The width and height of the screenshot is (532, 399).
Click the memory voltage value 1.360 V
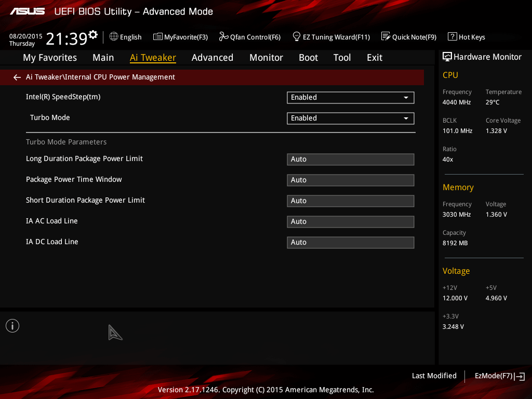click(x=496, y=215)
